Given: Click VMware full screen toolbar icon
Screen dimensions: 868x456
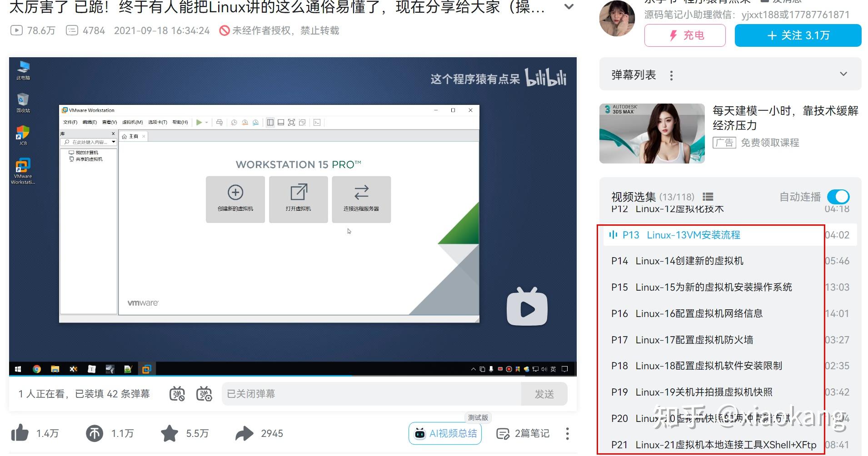Looking at the screenshot, I should point(292,122).
